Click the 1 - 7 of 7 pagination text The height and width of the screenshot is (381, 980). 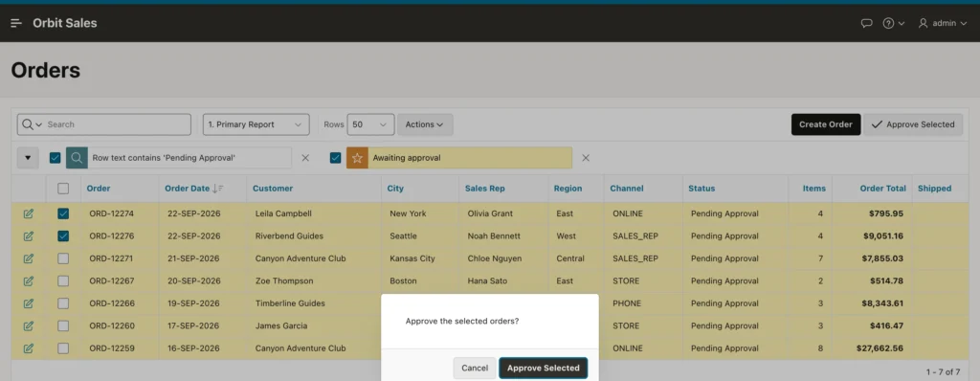point(943,371)
